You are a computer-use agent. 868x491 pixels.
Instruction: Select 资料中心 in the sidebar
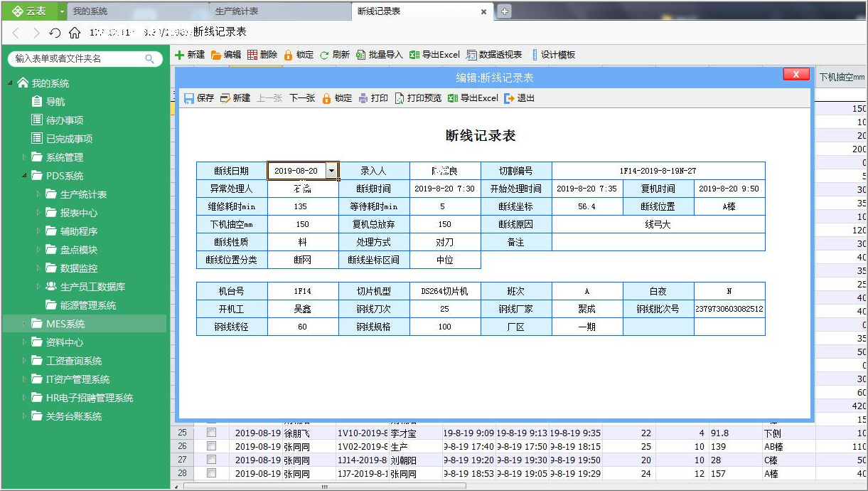(65, 342)
